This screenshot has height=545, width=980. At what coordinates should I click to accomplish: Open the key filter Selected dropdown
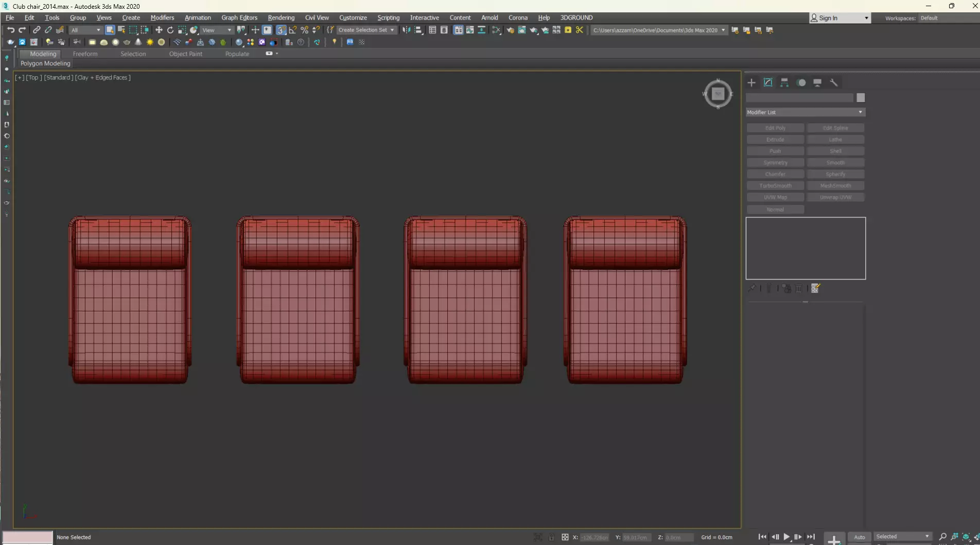(903, 537)
